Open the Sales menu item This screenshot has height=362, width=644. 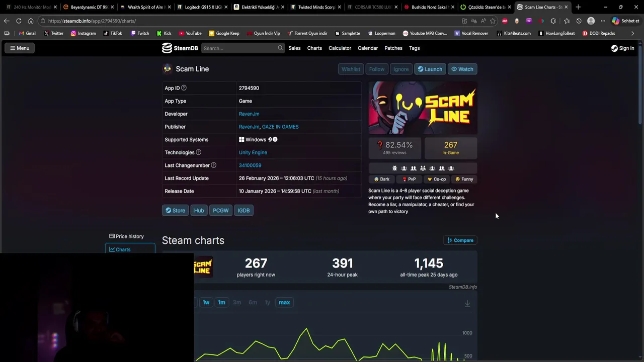pyautogui.click(x=294, y=48)
